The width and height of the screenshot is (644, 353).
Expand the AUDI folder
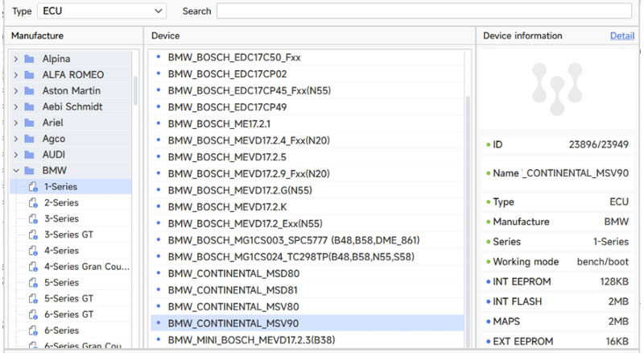coord(16,155)
